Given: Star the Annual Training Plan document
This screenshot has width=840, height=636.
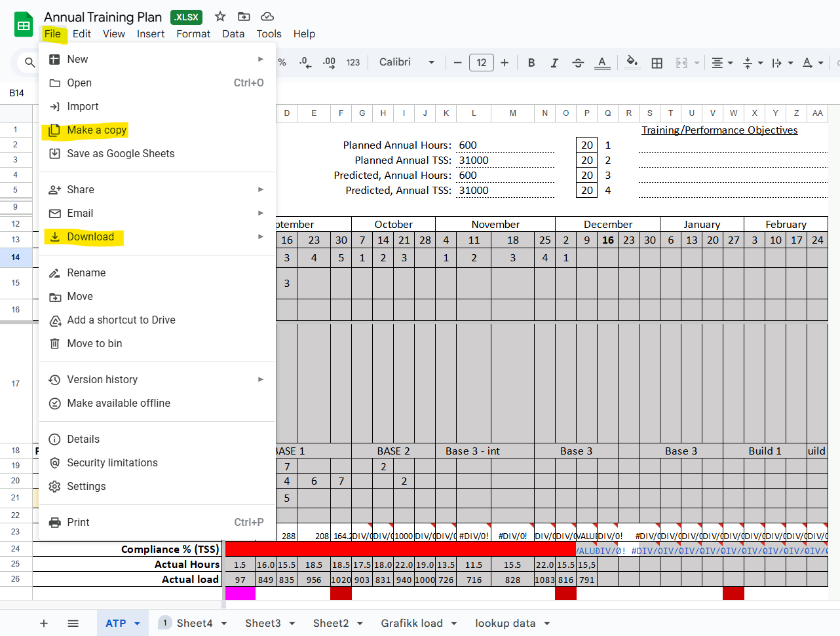Looking at the screenshot, I should click(x=220, y=16).
